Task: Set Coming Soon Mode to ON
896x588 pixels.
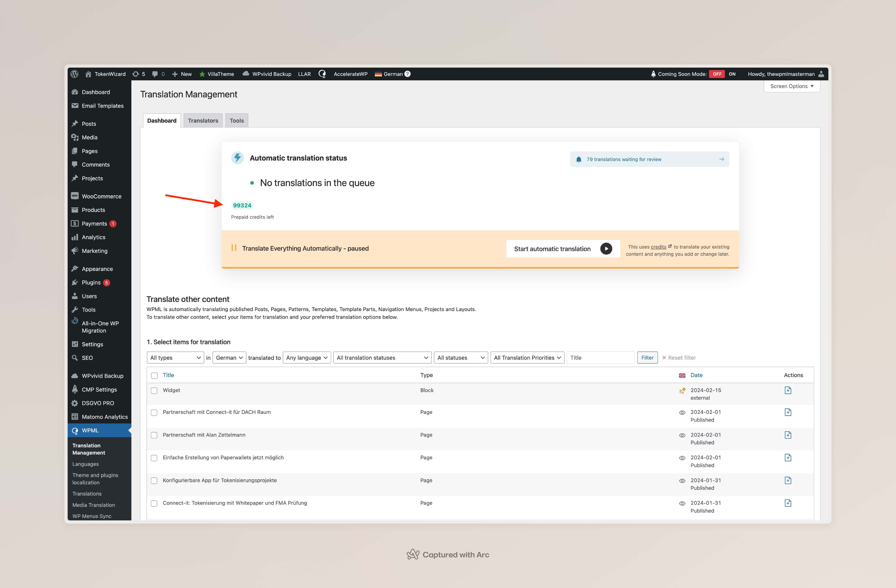Action: 732,74
